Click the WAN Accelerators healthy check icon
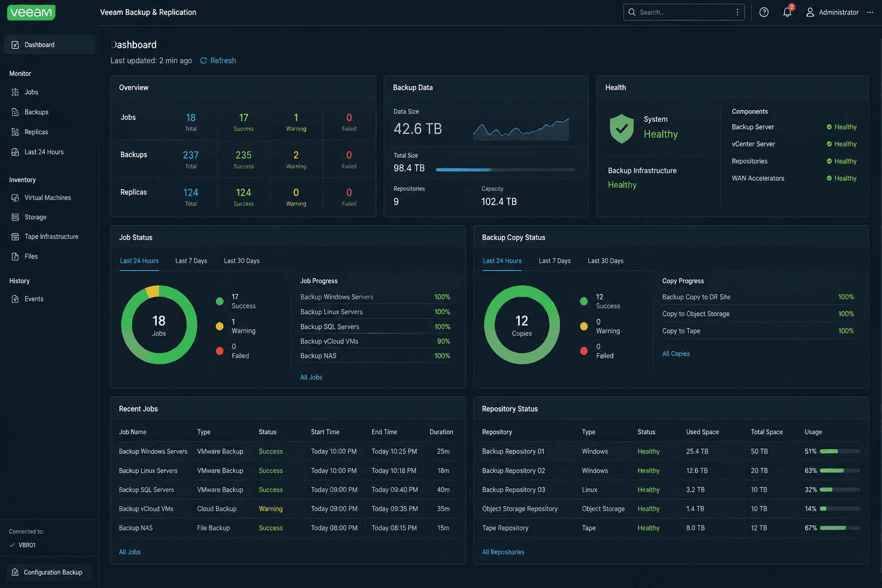 (x=829, y=179)
